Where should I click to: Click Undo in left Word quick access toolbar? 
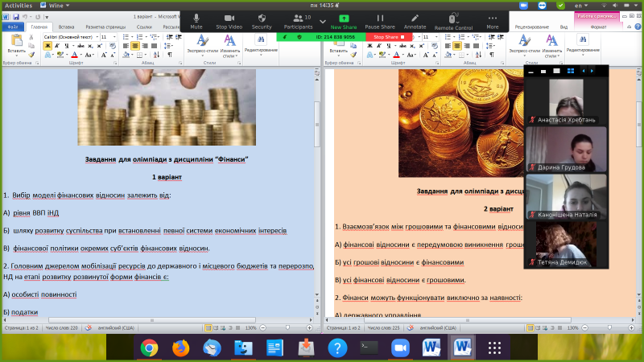tap(25, 17)
